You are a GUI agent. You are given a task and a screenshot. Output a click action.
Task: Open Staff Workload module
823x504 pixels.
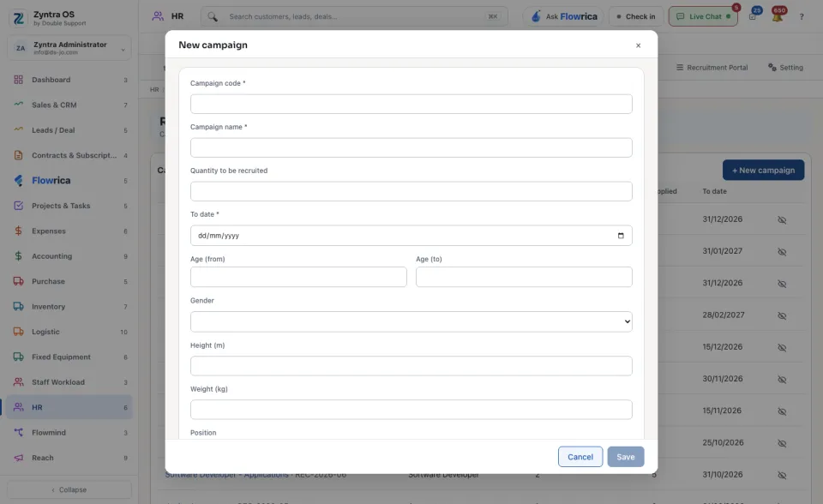69,382
